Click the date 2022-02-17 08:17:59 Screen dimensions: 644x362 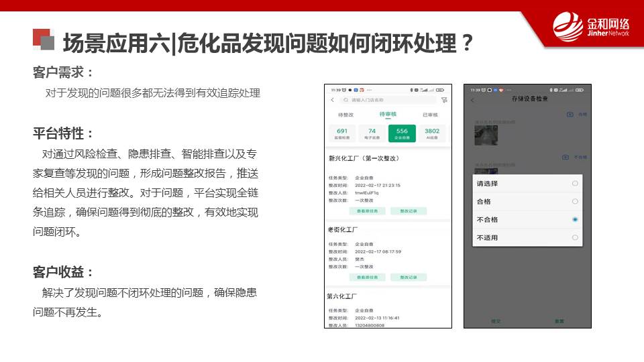point(378,251)
